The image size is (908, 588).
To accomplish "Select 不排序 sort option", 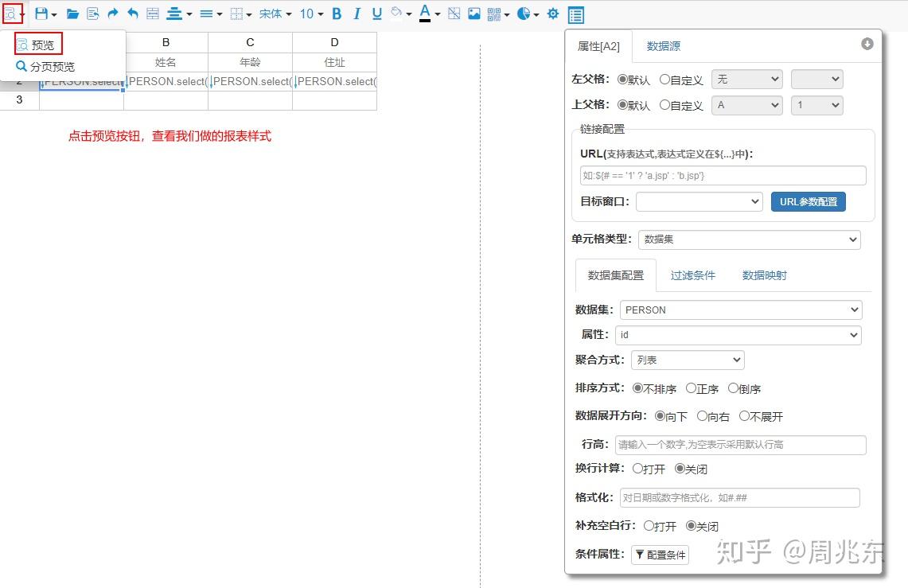I will pyautogui.click(x=637, y=388).
